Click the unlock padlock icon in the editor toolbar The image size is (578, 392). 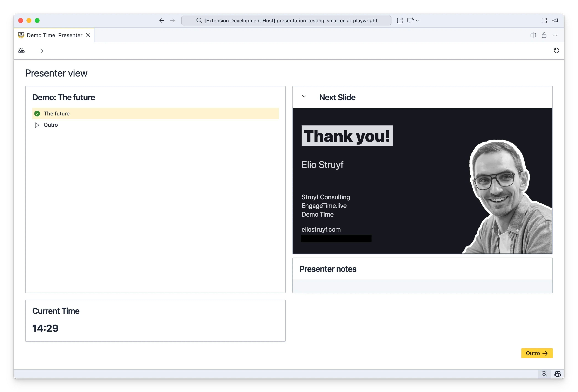pyautogui.click(x=544, y=35)
